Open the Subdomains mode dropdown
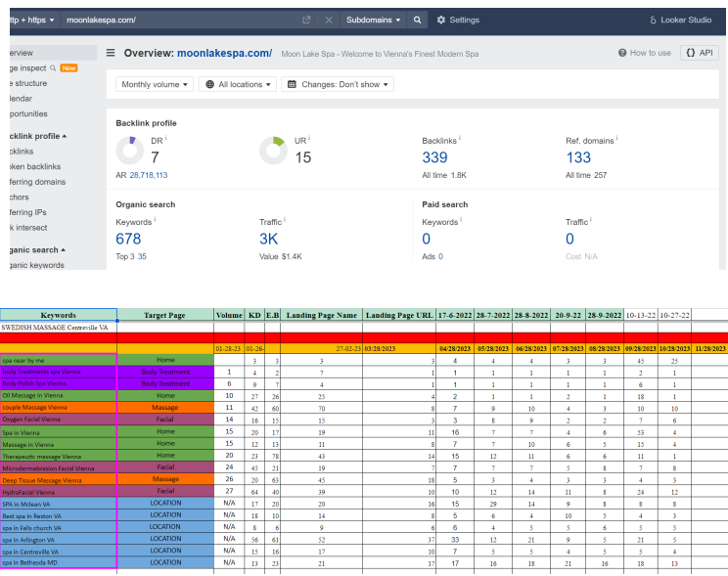The image size is (728, 576). click(x=373, y=20)
